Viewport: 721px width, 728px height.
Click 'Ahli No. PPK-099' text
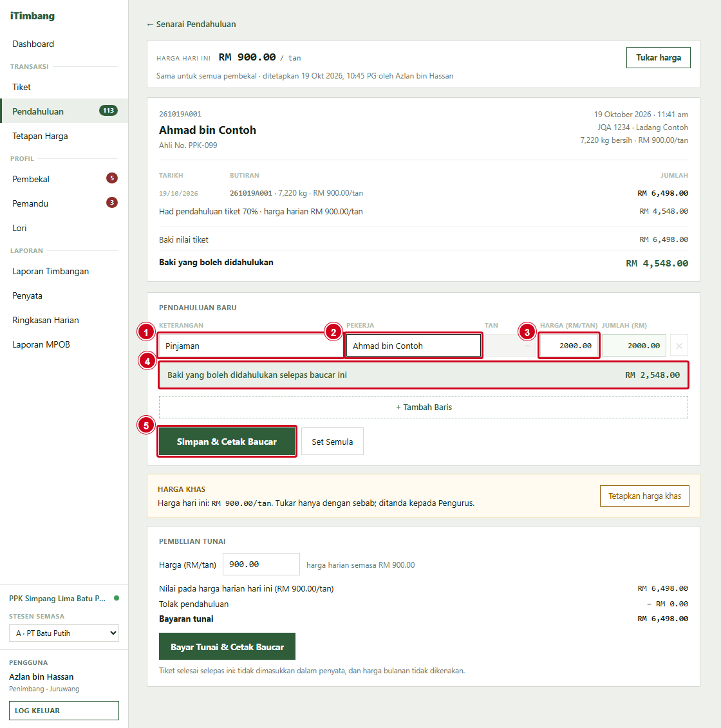click(x=188, y=145)
